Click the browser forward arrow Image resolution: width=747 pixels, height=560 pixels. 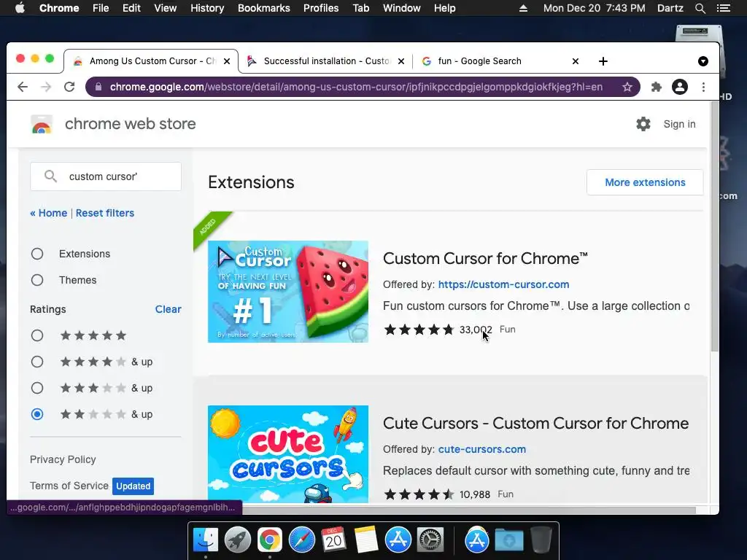coord(46,87)
